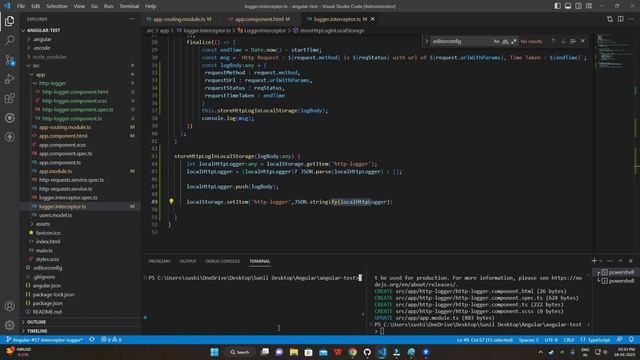The height and width of the screenshot is (360, 640).
Task: Open the Extensions view
Action: [x=9, y=98]
